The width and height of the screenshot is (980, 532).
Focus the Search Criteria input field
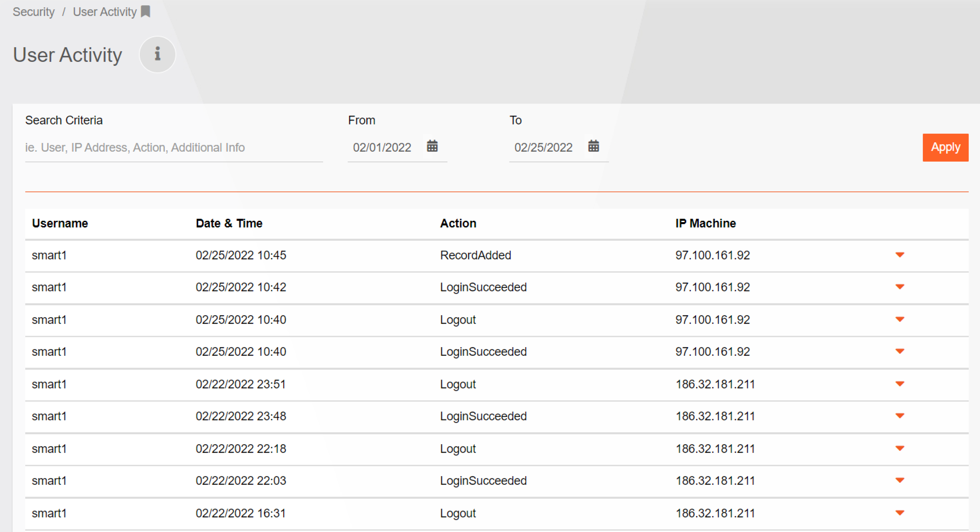[x=174, y=148]
